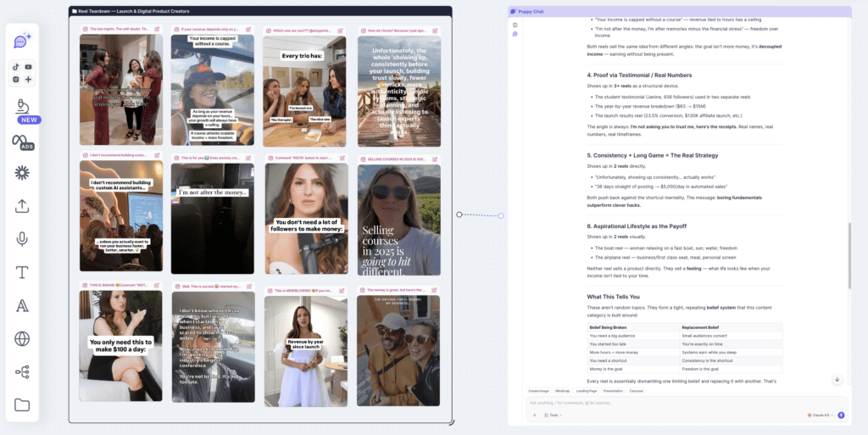Click connector endpoint left of Poppy Chat
The height and width of the screenshot is (435, 868).
(x=501, y=216)
